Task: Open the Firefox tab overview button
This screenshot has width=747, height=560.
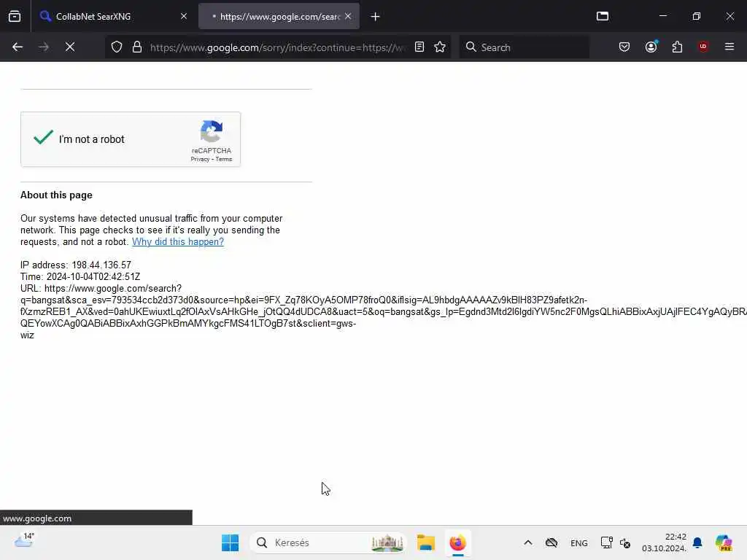Action: [x=15, y=16]
